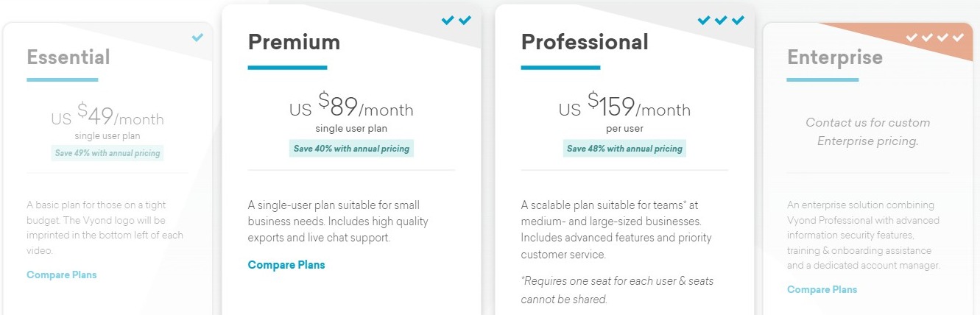Open Compare Plans link under Enterprise
Image resolution: width=980 pixels, height=315 pixels.
(822, 289)
